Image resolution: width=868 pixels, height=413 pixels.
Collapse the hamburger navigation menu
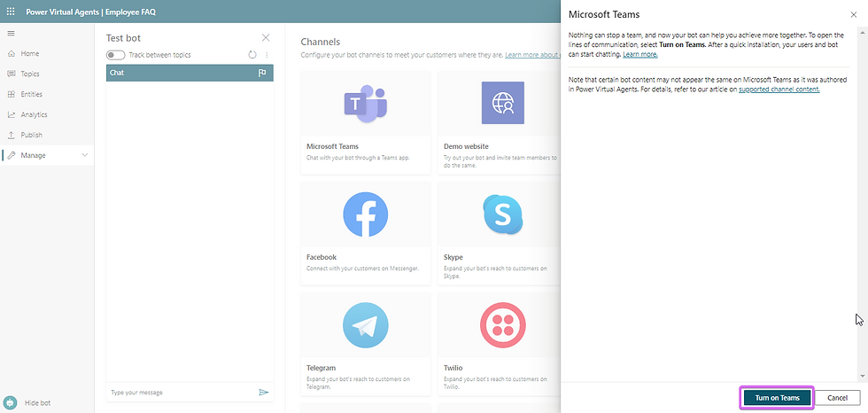click(11, 34)
